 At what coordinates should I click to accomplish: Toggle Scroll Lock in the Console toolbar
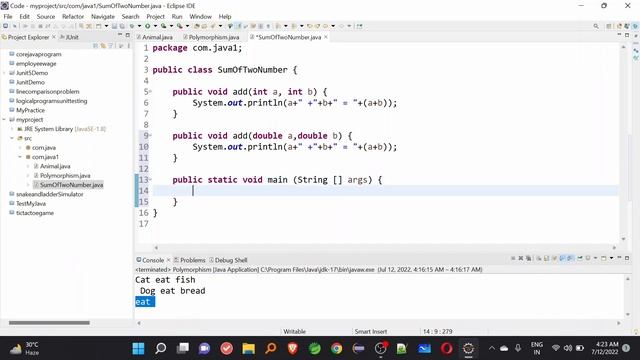click(x=546, y=258)
